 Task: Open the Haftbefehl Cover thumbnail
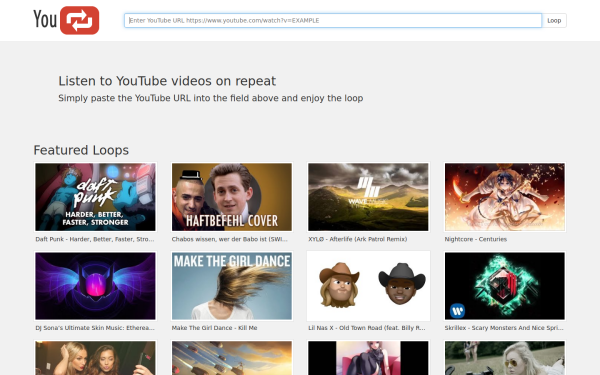point(232,197)
